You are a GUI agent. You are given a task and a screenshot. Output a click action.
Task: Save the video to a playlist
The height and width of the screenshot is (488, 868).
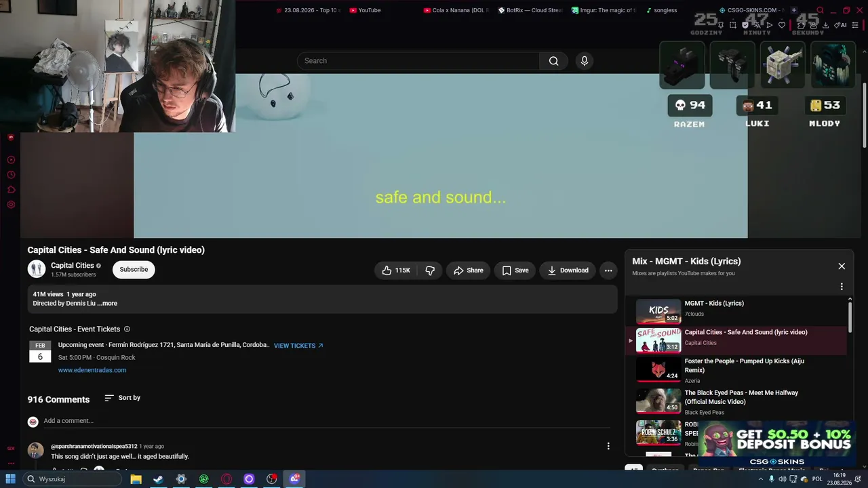pos(515,270)
